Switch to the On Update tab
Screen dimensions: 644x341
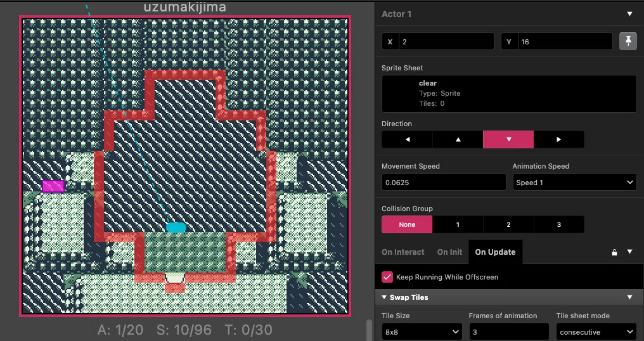[495, 252]
